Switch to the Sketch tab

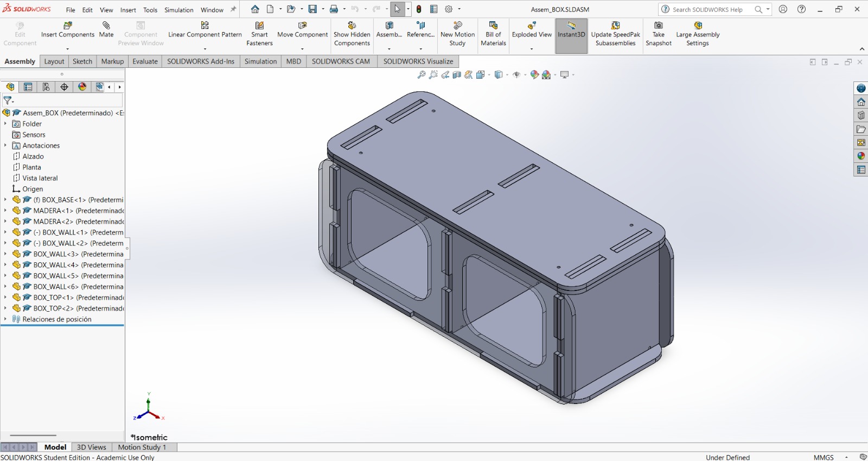[82, 61]
